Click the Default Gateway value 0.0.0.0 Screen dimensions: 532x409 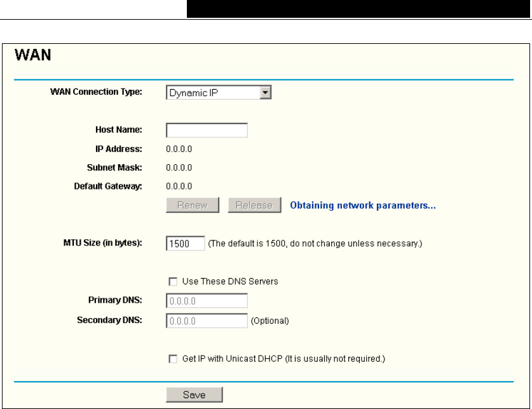[x=179, y=186]
